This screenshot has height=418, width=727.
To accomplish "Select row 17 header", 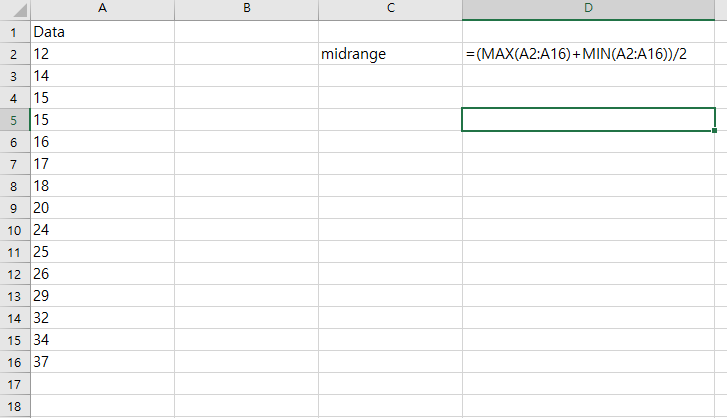I will [x=15, y=384].
